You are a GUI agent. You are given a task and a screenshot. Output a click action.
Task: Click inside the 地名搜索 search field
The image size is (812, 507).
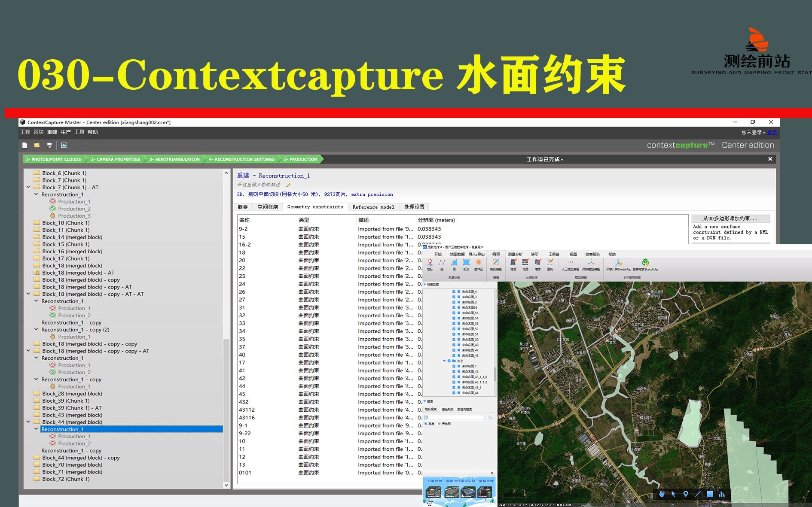455,417
